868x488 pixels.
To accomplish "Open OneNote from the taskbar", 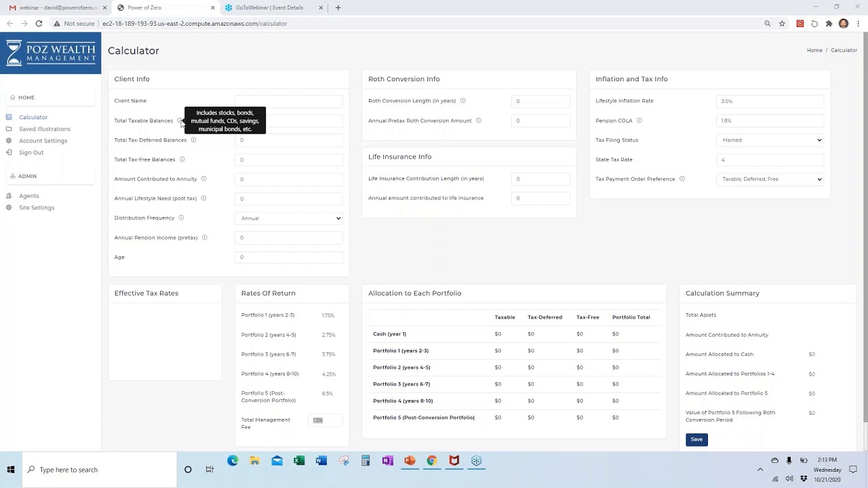I will pyautogui.click(x=387, y=461).
